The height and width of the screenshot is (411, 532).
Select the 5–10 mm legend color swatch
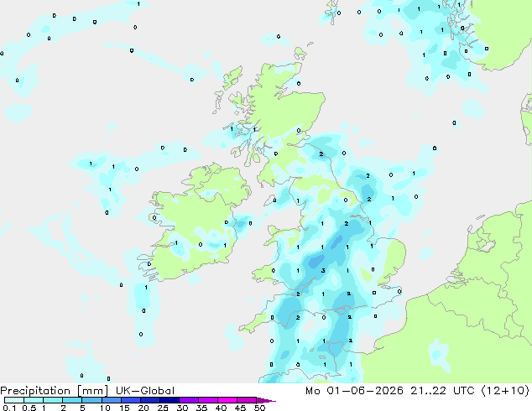pos(91,400)
